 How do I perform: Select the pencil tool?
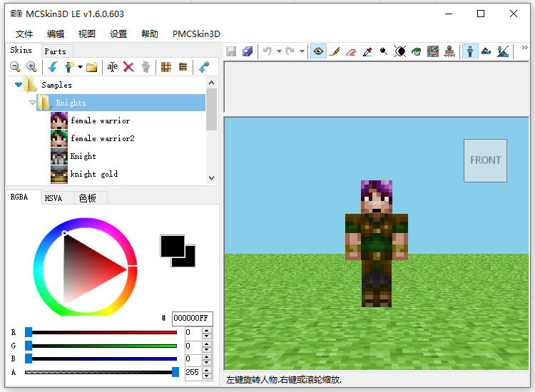335,51
